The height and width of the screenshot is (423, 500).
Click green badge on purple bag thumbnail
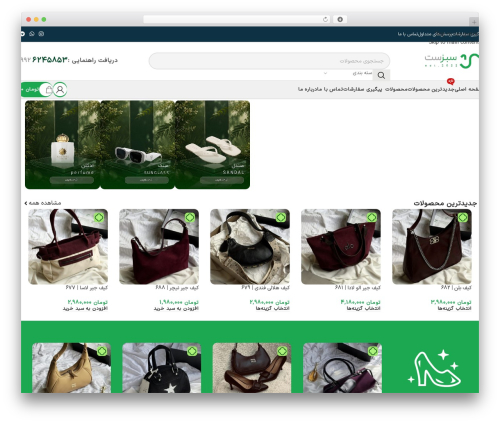(x=373, y=351)
